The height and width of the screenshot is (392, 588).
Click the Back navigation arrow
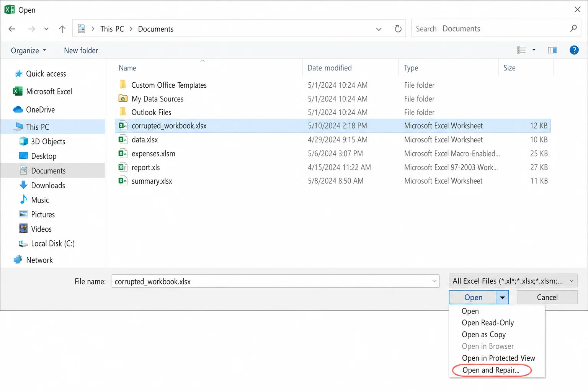[12, 29]
